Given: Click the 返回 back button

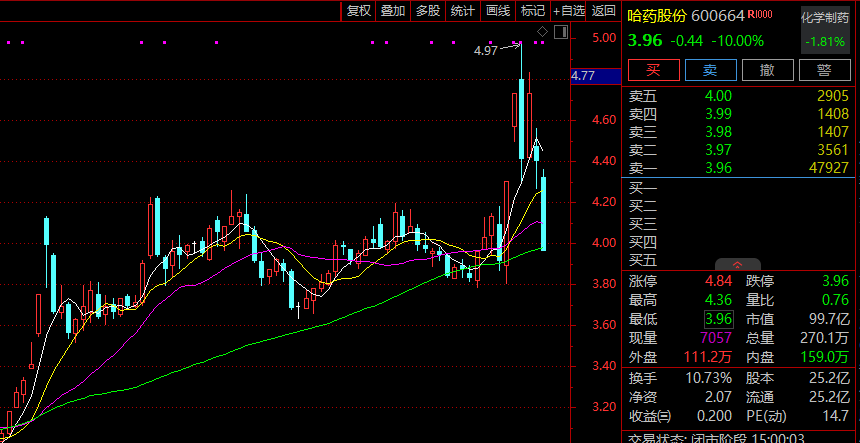Looking at the screenshot, I should tap(603, 10).
